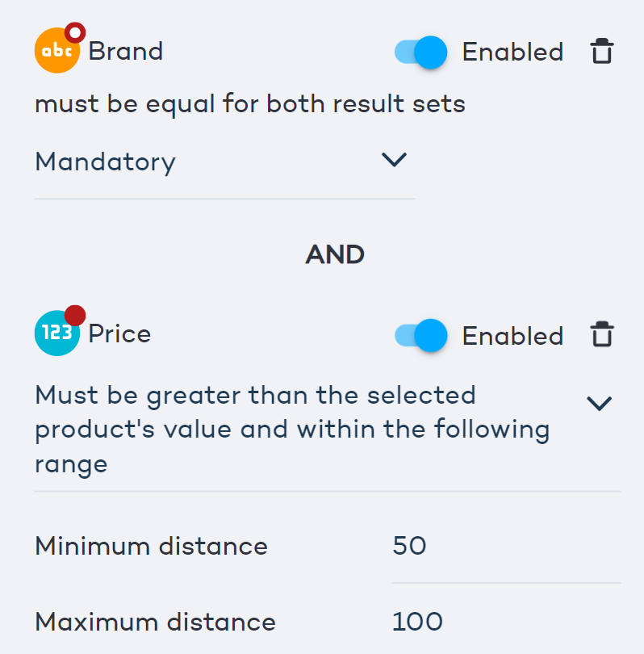Click the red badge on the Price icon
The image size is (644, 654).
click(x=73, y=316)
